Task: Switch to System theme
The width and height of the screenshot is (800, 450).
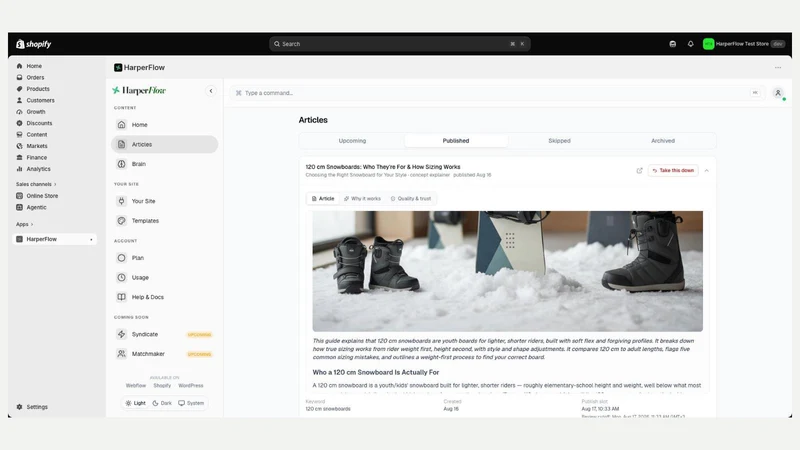Action: pos(191,403)
